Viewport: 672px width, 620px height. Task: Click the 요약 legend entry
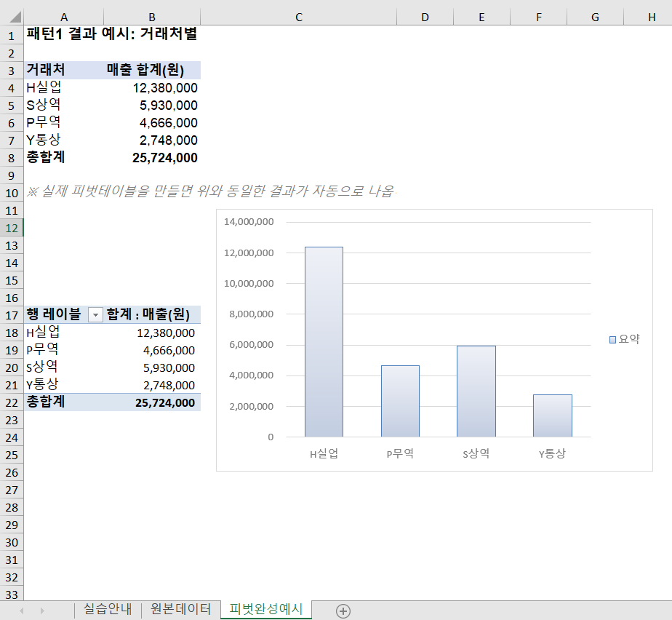pyautogui.click(x=625, y=339)
